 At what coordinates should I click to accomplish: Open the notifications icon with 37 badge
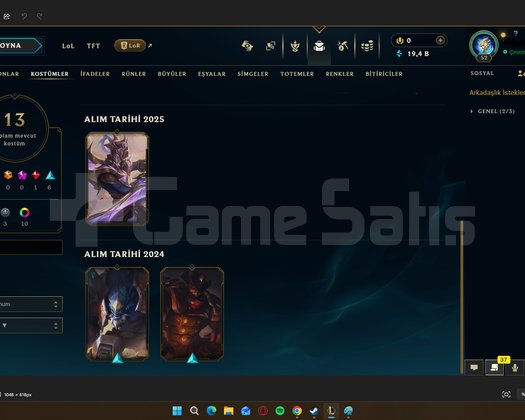tap(495, 368)
